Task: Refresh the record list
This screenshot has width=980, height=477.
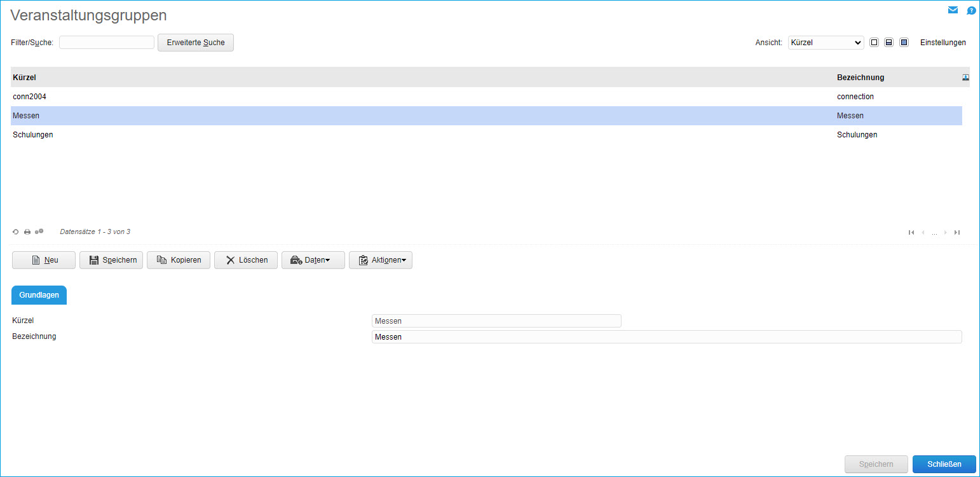Action: point(15,232)
